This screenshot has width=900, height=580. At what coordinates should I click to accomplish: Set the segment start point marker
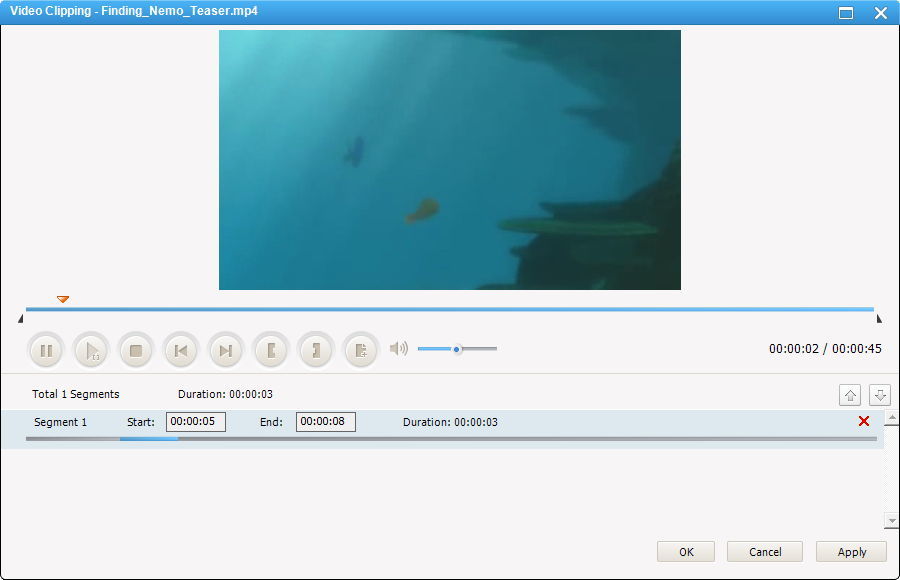(x=271, y=350)
